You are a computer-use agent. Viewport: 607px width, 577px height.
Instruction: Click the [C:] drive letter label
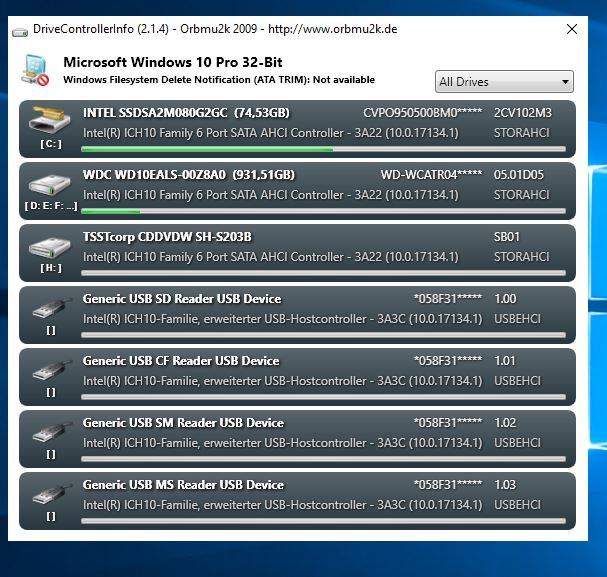click(x=51, y=144)
